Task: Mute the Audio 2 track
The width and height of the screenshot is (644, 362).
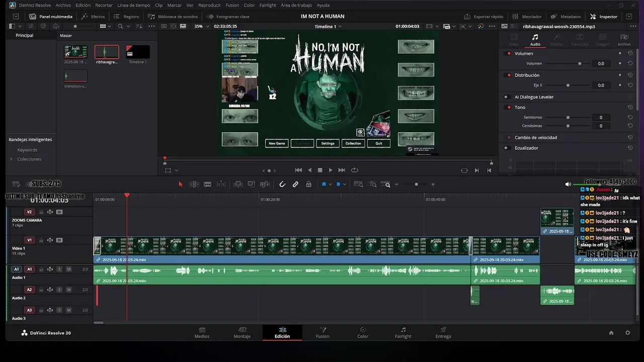Action: pos(68,290)
